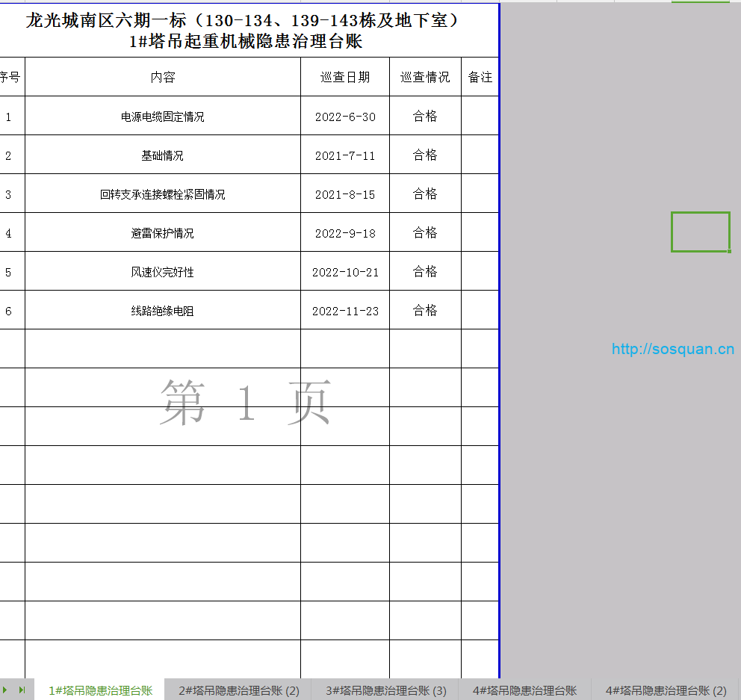Select the date cell 2022-6-30
The height and width of the screenshot is (700, 741).
[344, 116]
